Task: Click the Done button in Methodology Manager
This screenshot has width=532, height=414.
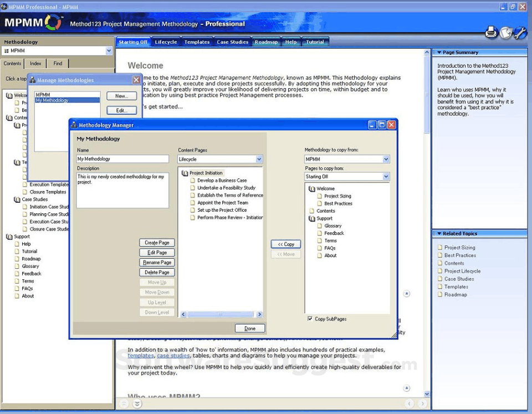Action: [x=250, y=328]
